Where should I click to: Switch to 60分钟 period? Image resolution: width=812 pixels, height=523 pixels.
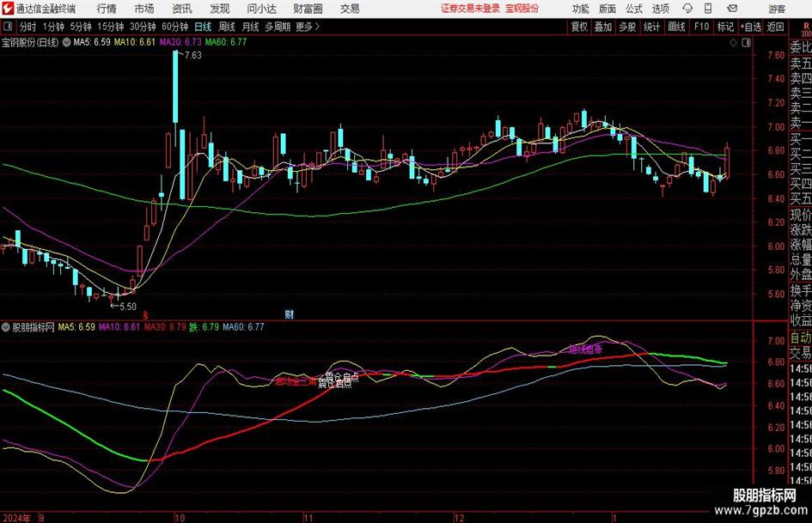coord(175,27)
